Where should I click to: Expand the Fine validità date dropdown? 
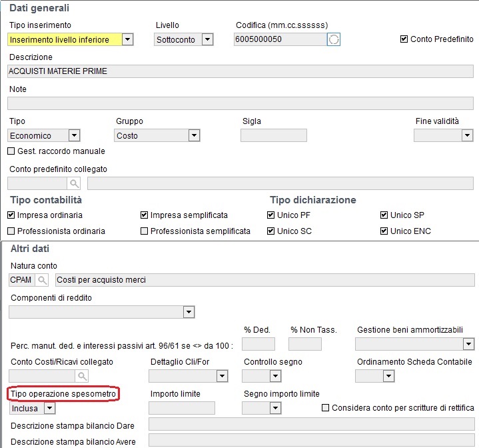point(467,135)
